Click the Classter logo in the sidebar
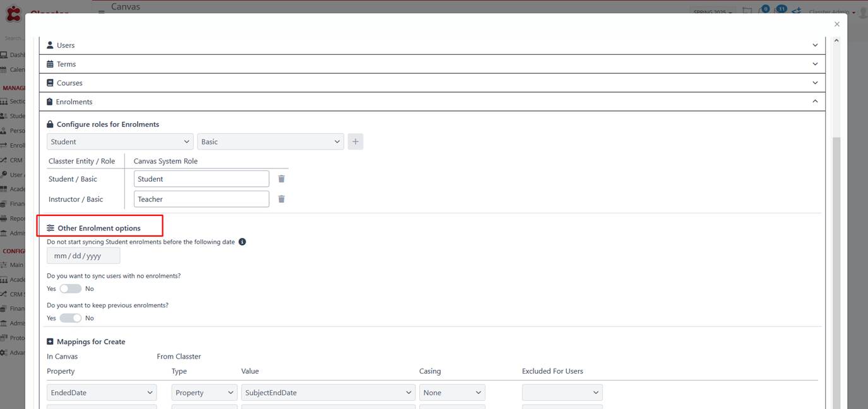This screenshot has height=409, width=868. point(13,13)
